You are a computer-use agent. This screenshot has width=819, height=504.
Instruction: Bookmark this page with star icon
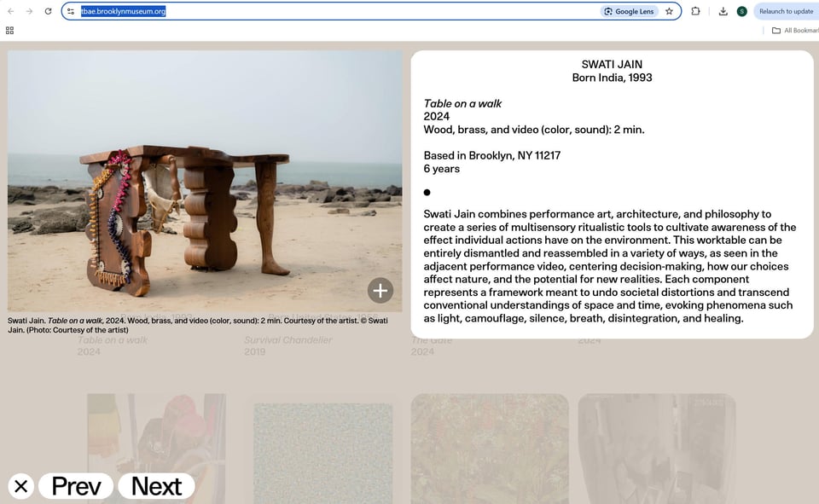669,11
